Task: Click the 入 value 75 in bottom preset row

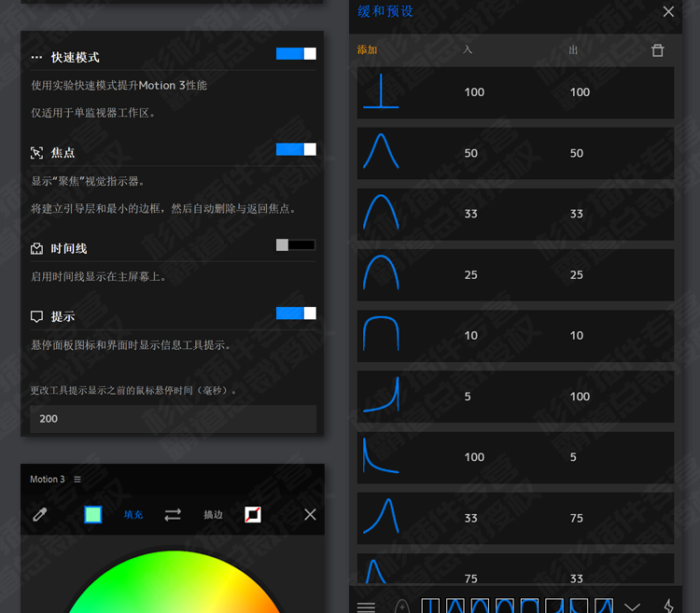Action: coord(470,578)
